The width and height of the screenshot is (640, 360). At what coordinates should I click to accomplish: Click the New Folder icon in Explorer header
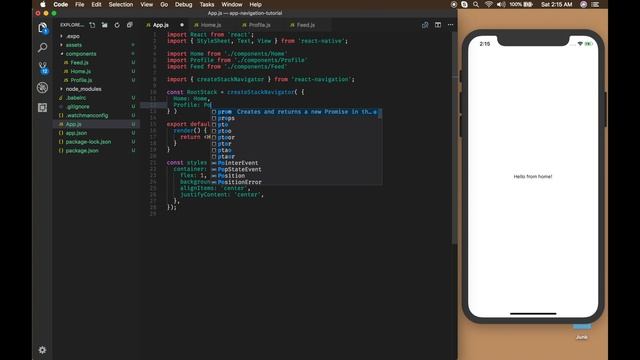click(x=104, y=25)
